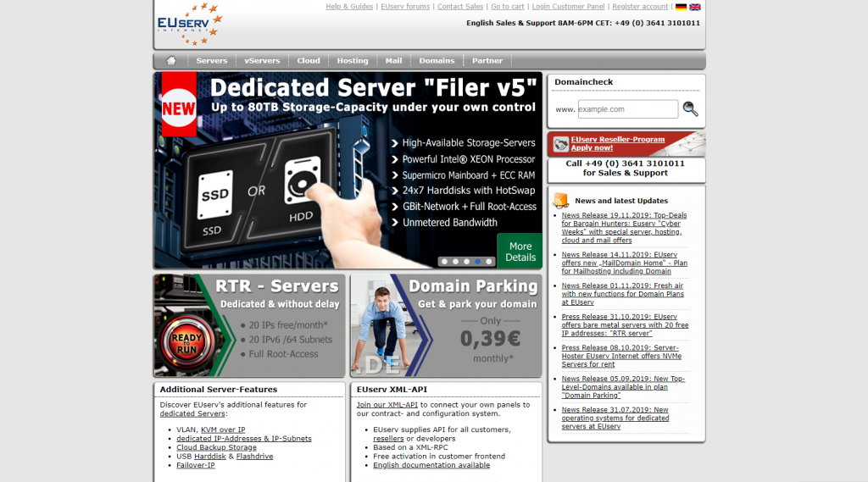Open dedicated IP-Addresses & IP-Subnets link
Image resolution: width=868 pixels, height=482 pixels.
point(243,438)
